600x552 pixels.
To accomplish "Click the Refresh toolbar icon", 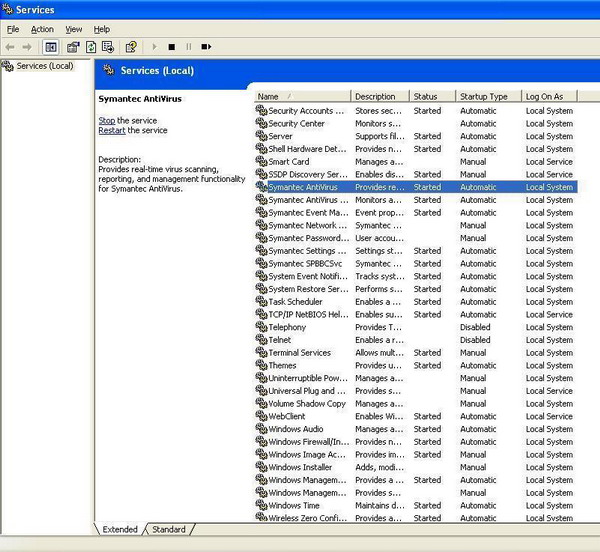I will tap(91, 47).
